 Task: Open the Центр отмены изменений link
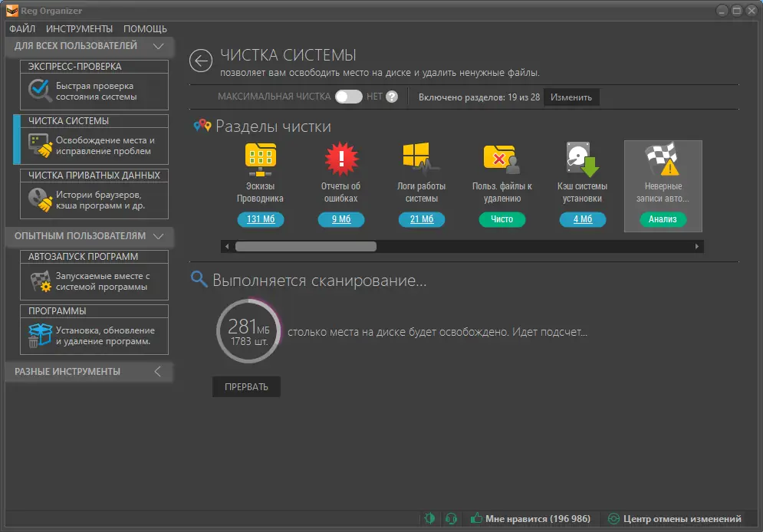click(682, 519)
